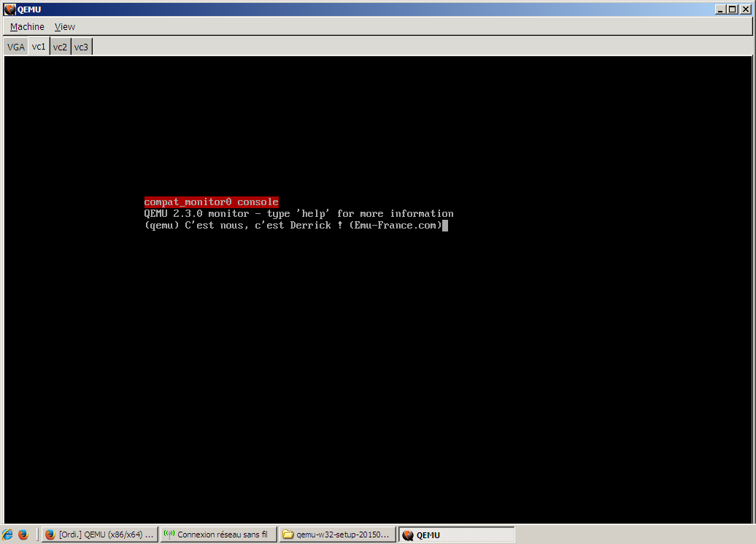Launch Internet Explorer from quick launch
The height and width of the screenshot is (544, 756).
pos(8,535)
